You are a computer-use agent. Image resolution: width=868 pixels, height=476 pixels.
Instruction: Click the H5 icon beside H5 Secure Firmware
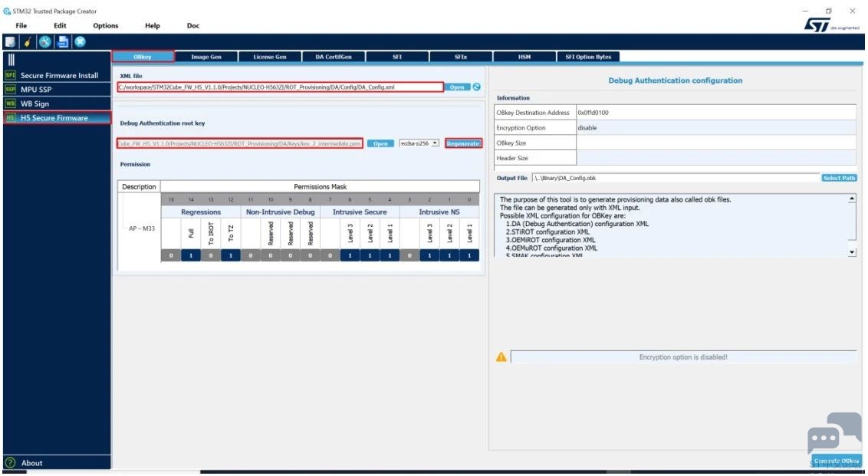(11, 118)
